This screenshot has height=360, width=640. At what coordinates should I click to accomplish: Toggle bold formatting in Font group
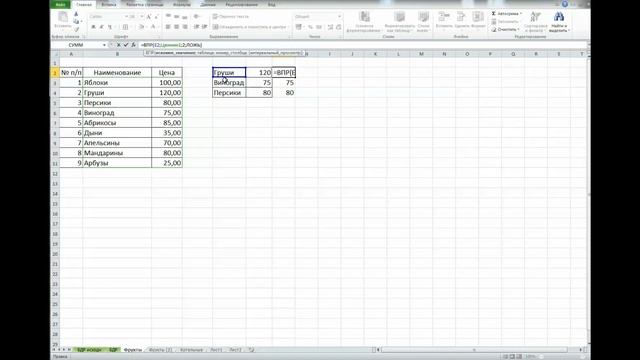point(93,27)
